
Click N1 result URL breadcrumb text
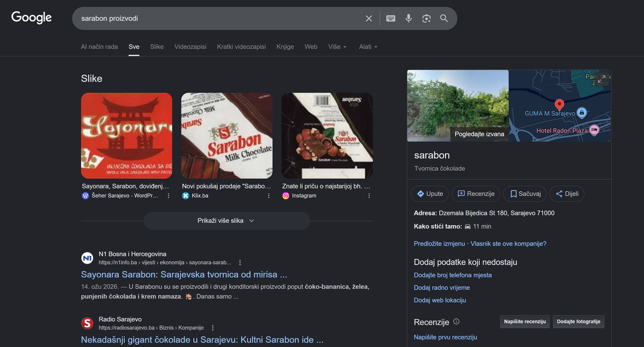(165, 263)
